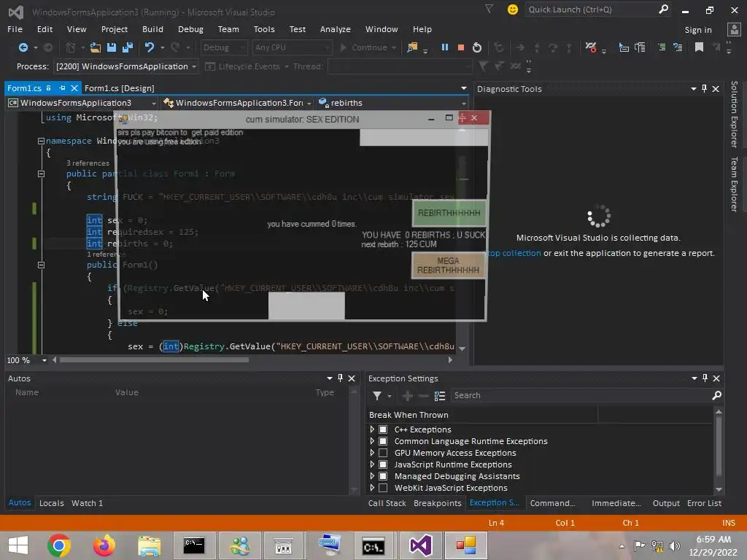747x560 pixels.
Task: Toggle C++ Exceptions checkbox
Action: (x=383, y=429)
